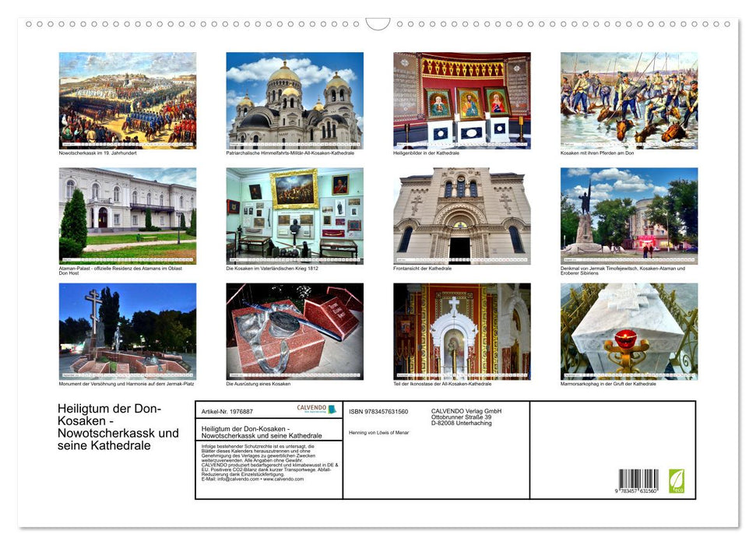Click the date grid under the marble sarcophagus photo
Image resolution: width=756 pixels, height=545 pixels.
(x=630, y=373)
